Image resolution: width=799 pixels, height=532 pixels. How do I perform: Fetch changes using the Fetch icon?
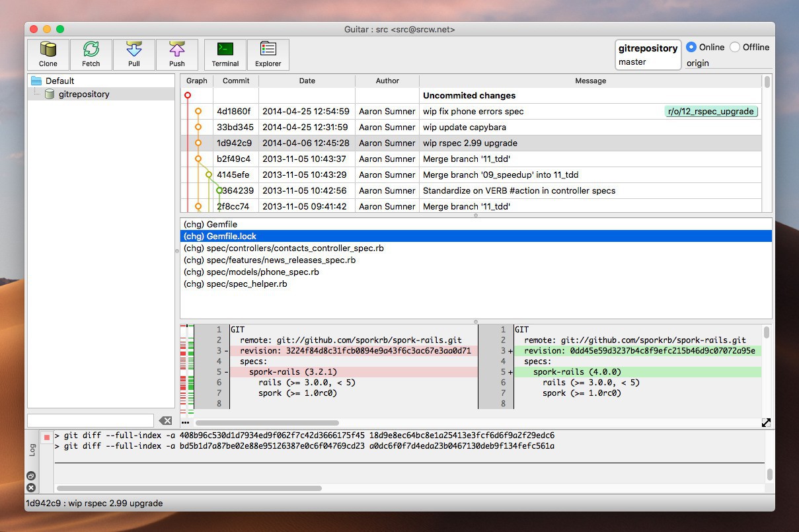click(x=91, y=54)
